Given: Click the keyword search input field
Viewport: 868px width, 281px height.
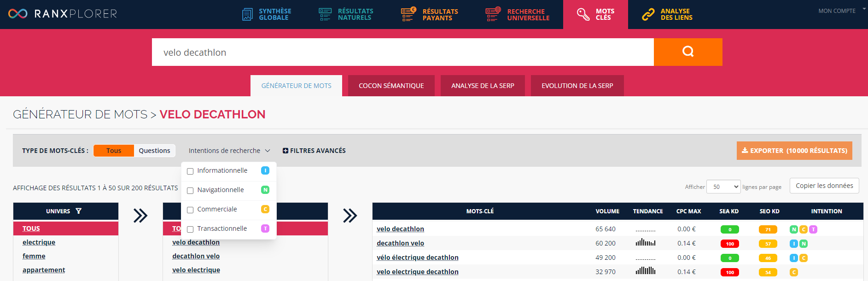Looking at the screenshot, I should coord(402,52).
